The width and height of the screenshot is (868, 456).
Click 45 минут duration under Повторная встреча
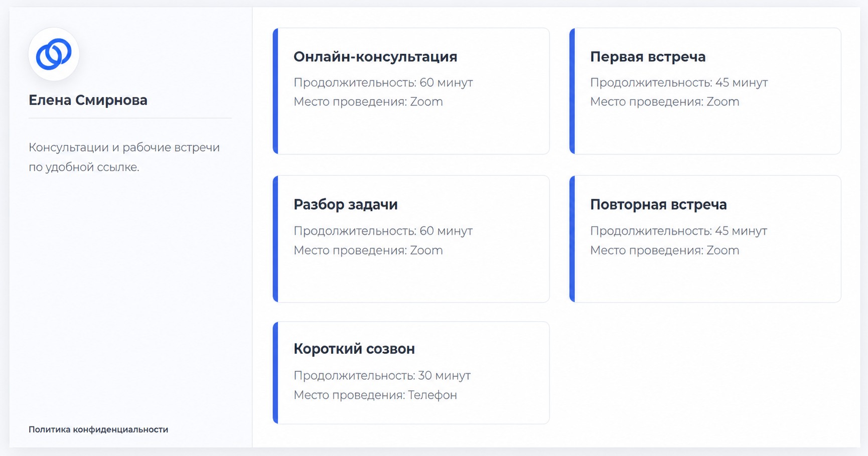(741, 231)
